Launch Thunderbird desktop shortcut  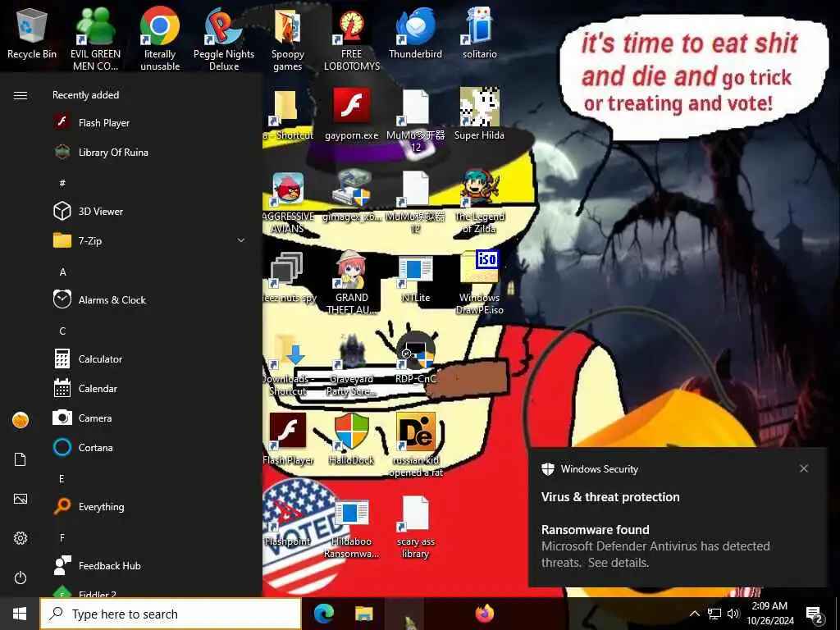coord(415,34)
